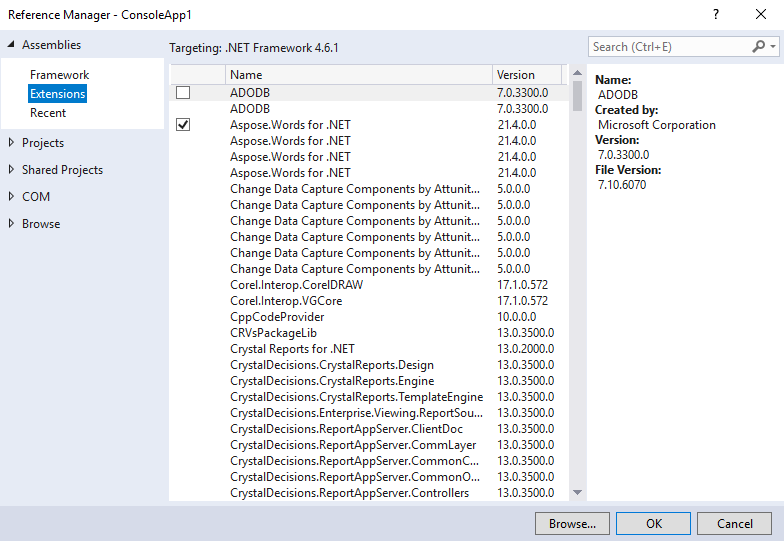This screenshot has height=541, width=784.
Task: Expand the Shared Projects section
Action: point(11,170)
